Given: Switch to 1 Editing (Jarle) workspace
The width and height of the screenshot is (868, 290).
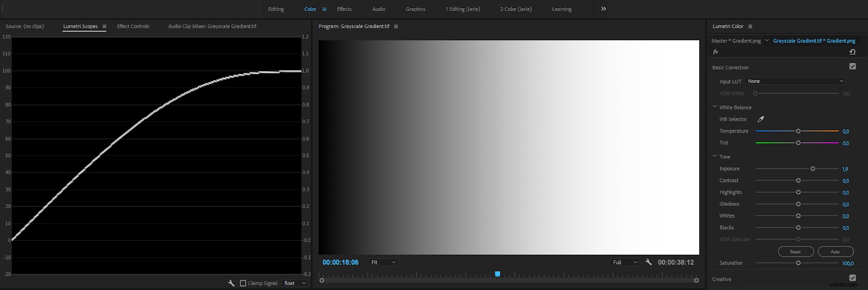Looking at the screenshot, I should pyautogui.click(x=463, y=9).
